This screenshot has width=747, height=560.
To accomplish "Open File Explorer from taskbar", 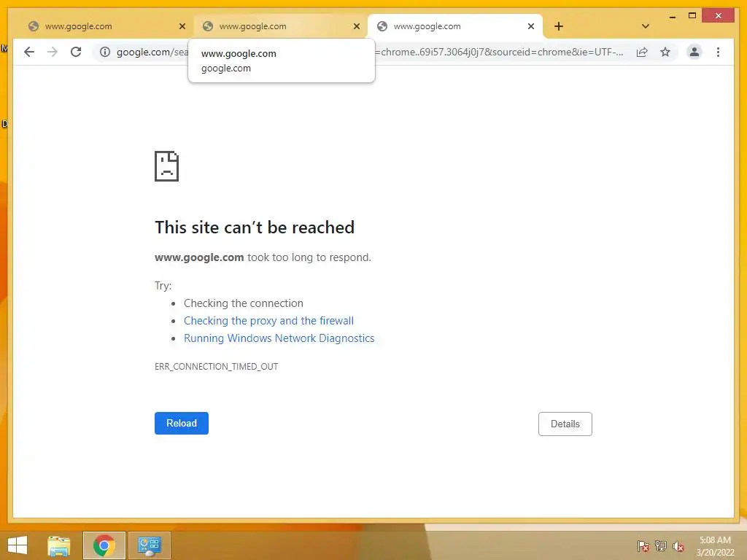I will [59, 545].
